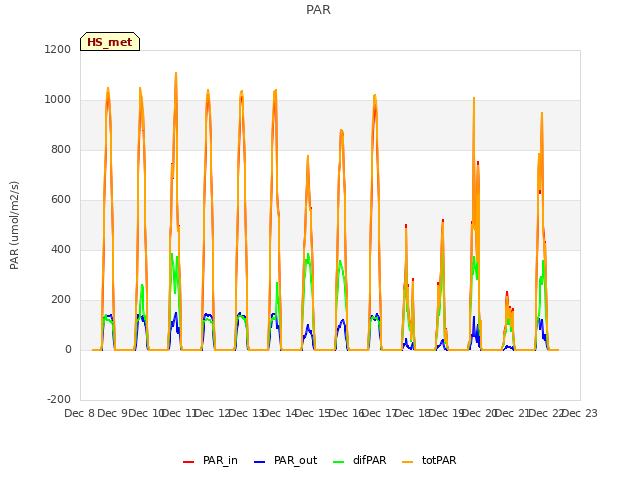
Task: Click the red PAR_in legend swatch
Action: [x=189, y=462]
